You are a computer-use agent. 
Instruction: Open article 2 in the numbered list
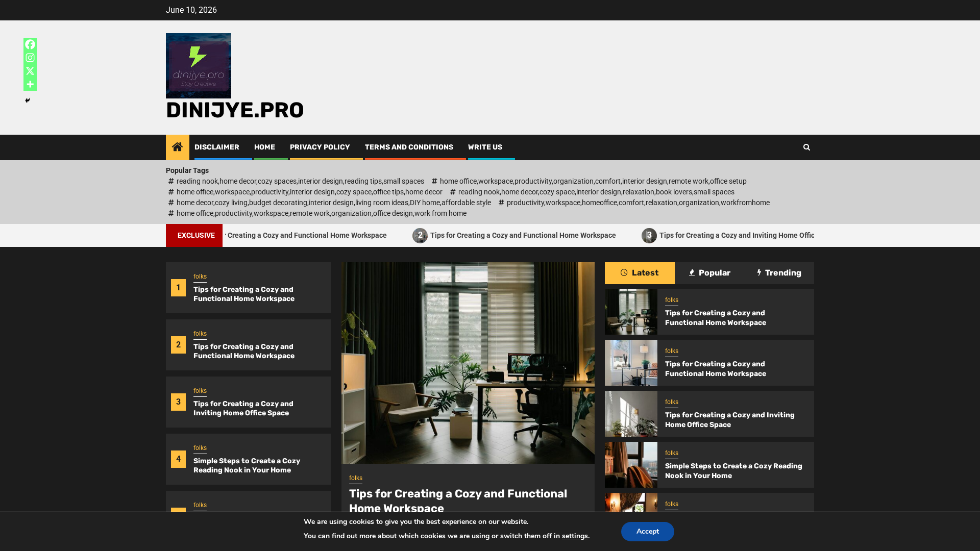point(244,351)
